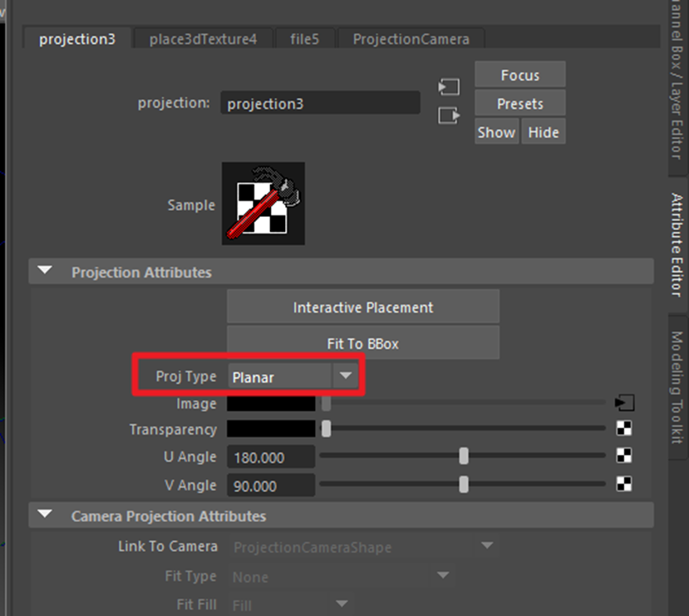Open the Fit Fill dropdown
Screen dimensions: 689x616
pos(290,604)
